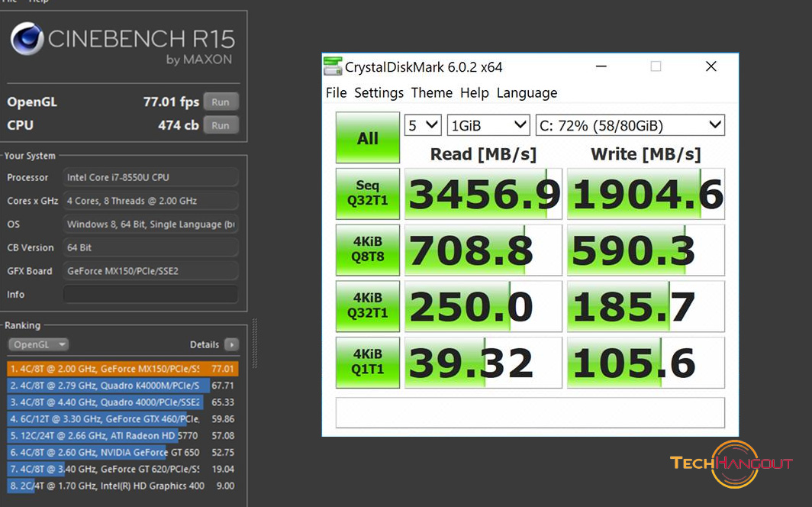Select ranking row 8 Intel HD Graphics
The width and height of the screenshot is (812, 507).
coord(123,486)
